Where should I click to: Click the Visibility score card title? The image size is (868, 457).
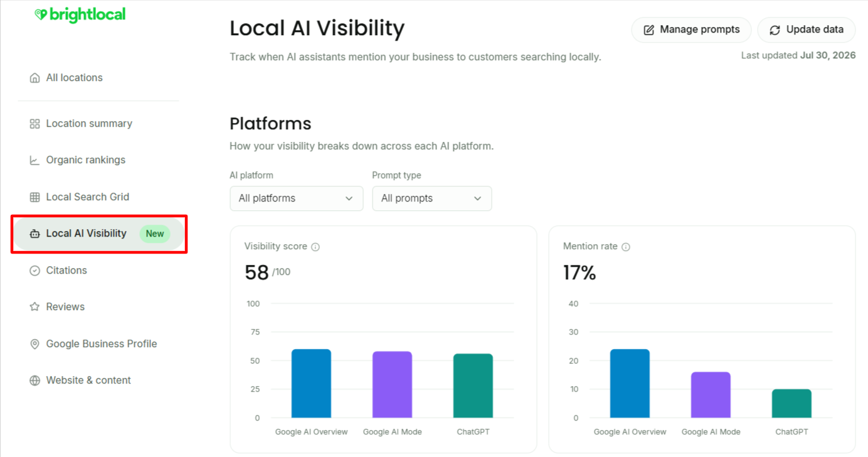pos(276,247)
